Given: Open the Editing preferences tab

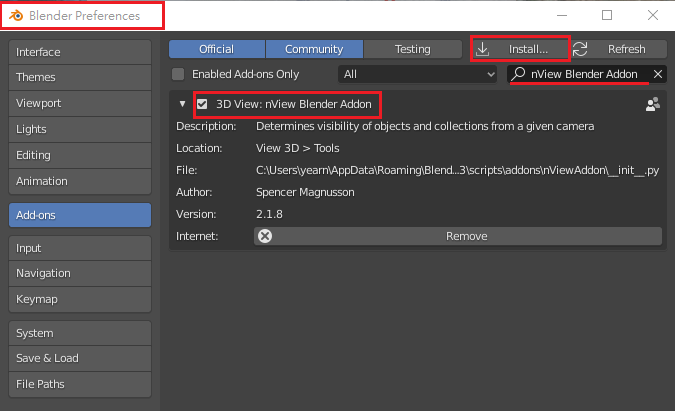Looking at the screenshot, I should pos(80,155).
